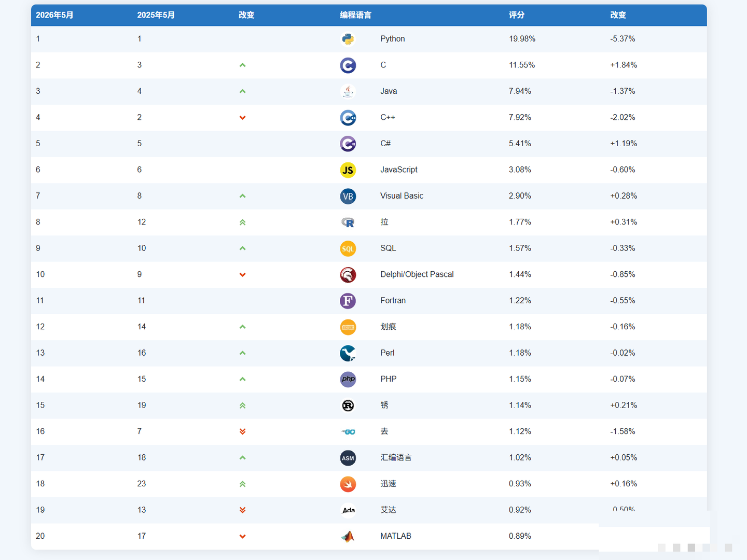Image resolution: width=747 pixels, height=560 pixels.
Task: Click the 评分 column header
Action: [x=517, y=15]
